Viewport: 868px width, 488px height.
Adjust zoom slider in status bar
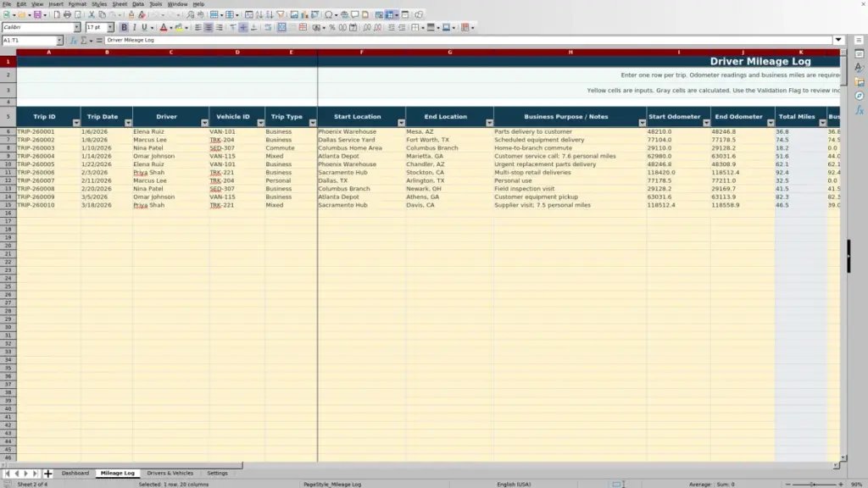(x=813, y=484)
